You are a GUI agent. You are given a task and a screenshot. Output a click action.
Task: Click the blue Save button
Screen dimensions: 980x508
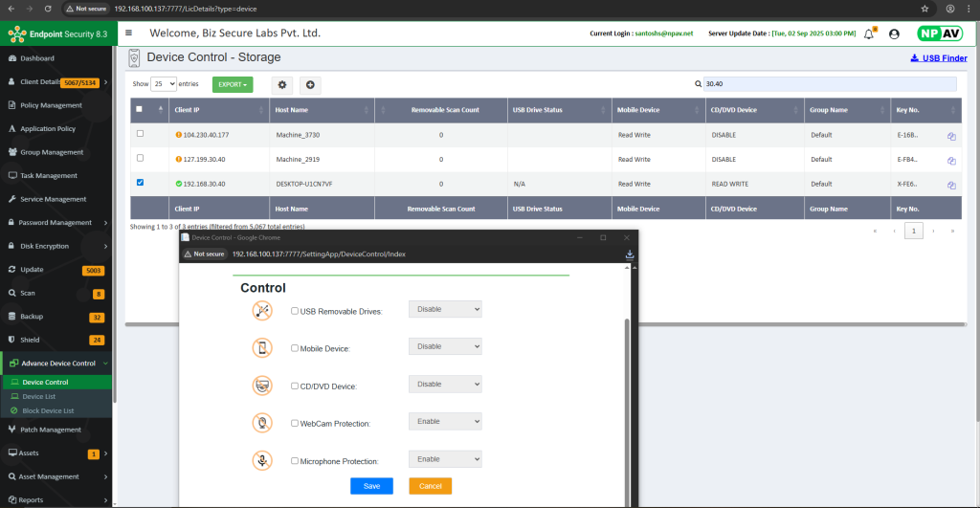point(371,486)
